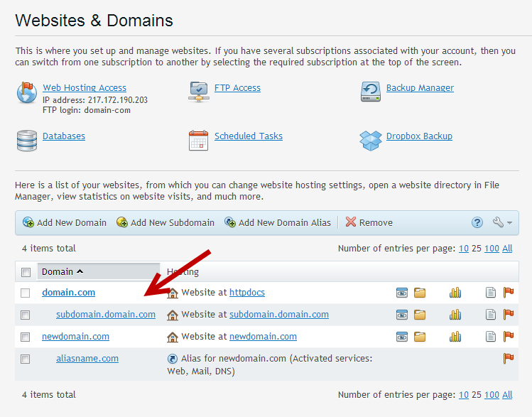Open the help question mark icon
This screenshot has height=417, width=532.
pos(477,222)
